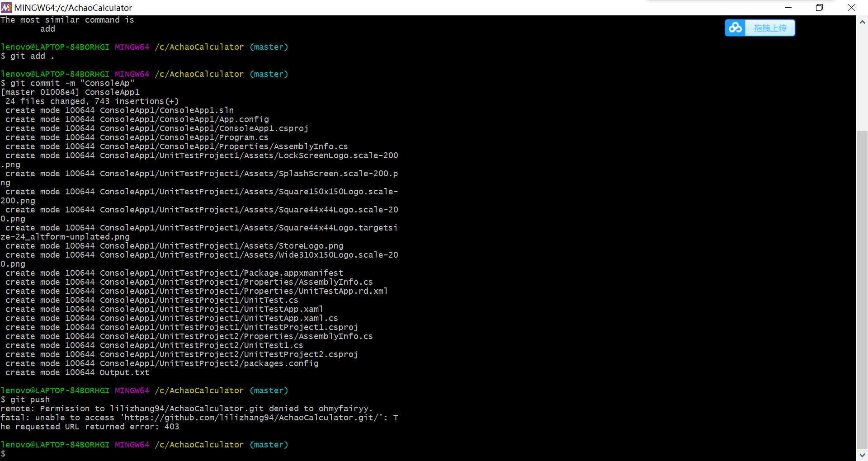Minimize the MINGW64 window
Image resolution: width=868 pixels, height=461 pixels.
click(x=788, y=8)
